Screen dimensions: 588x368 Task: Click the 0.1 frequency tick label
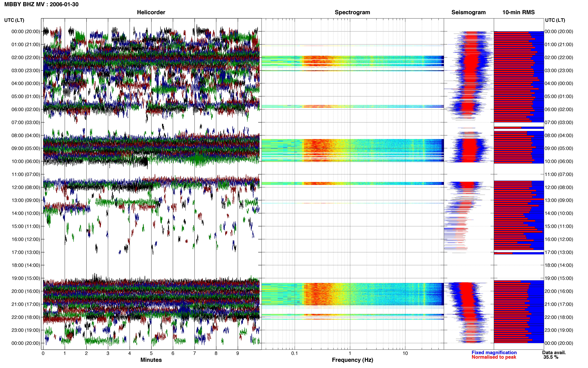coord(295,353)
